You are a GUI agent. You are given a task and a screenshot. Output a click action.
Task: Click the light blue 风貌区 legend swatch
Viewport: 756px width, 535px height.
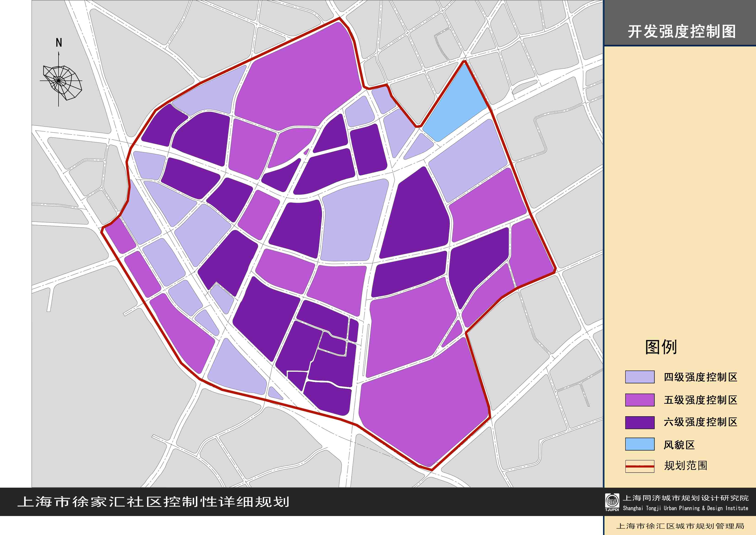pos(639,444)
